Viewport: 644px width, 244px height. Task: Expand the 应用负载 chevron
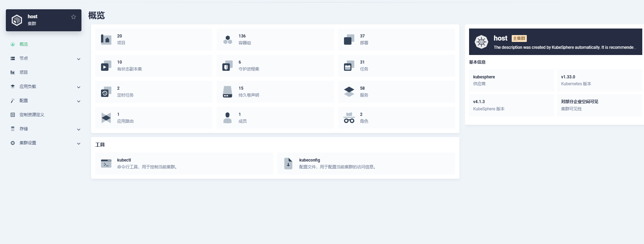tap(79, 87)
